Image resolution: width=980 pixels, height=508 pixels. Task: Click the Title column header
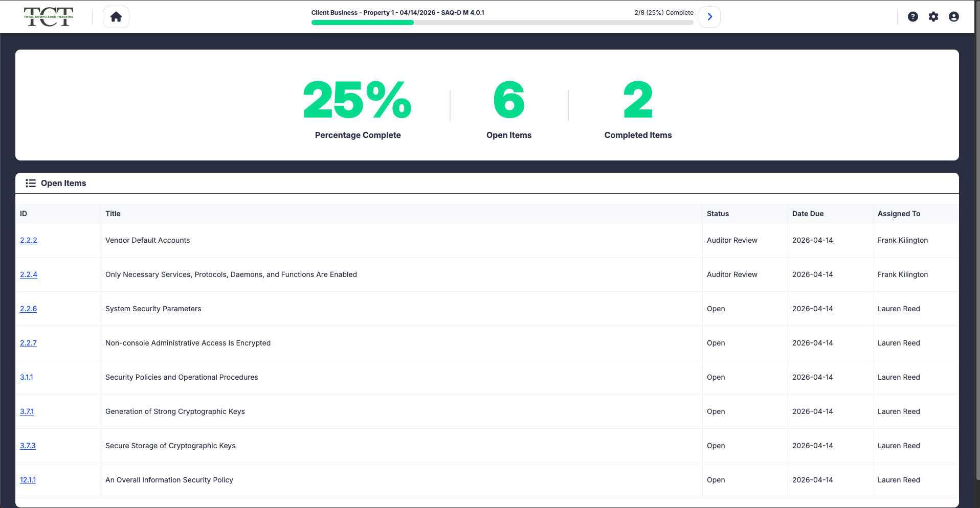click(113, 214)
